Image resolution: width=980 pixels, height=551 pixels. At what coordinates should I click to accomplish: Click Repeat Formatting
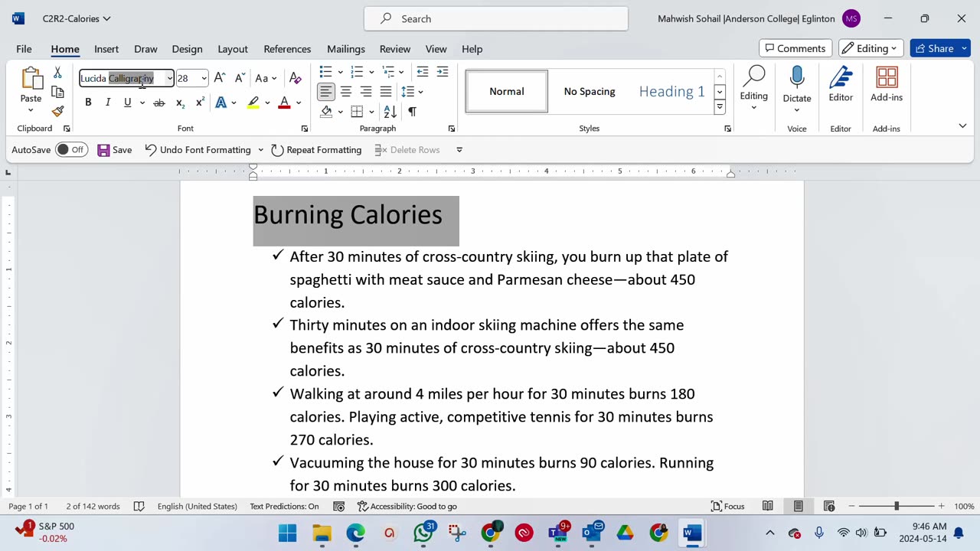click(x=316, y=150)
